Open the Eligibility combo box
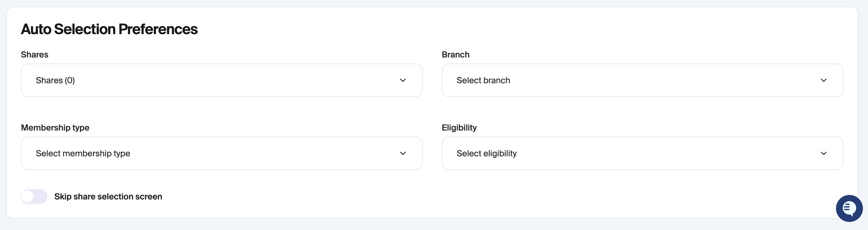This screenshot has height=230, width=868. tap(642, 153)
